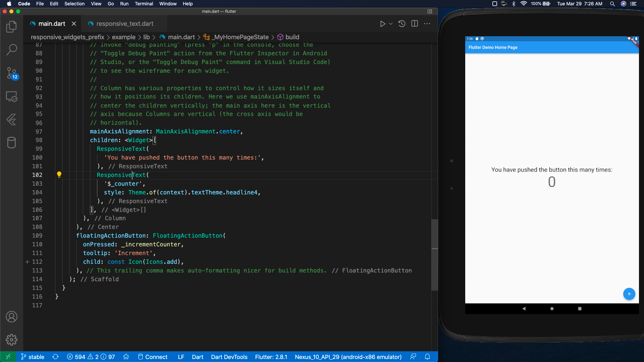The width and height of the screenshot is (644, 362).
Task: Open timeline history icon in editor toolbar
Action: coord(402,24)
